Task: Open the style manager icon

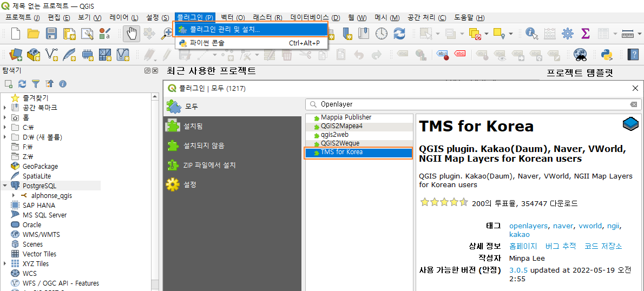Action: tap(105, 33)
